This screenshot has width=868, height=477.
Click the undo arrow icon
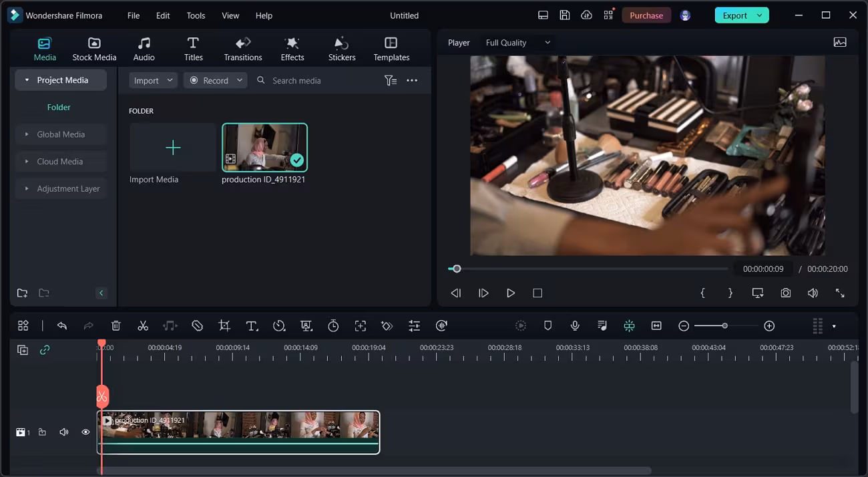pos(62,326)
